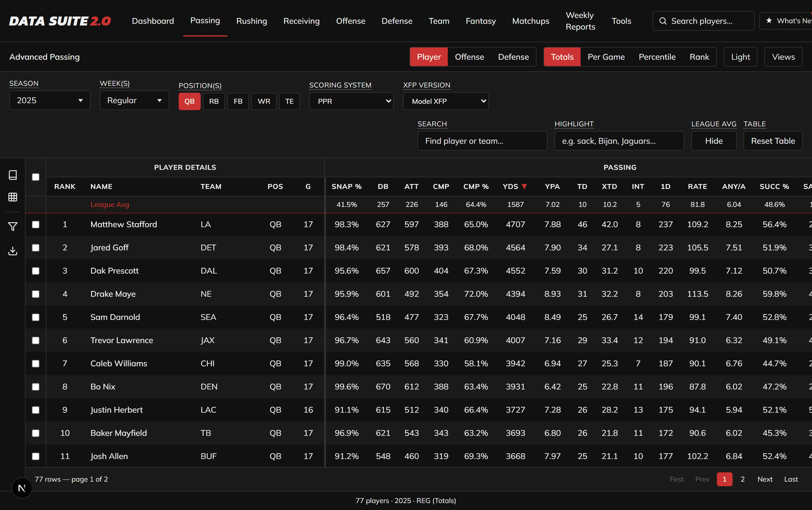Screen dimensions: 812x510
Task: Open the Week(s) Regular dropdown
Action: pyautogui.click(x=134, y=100)
